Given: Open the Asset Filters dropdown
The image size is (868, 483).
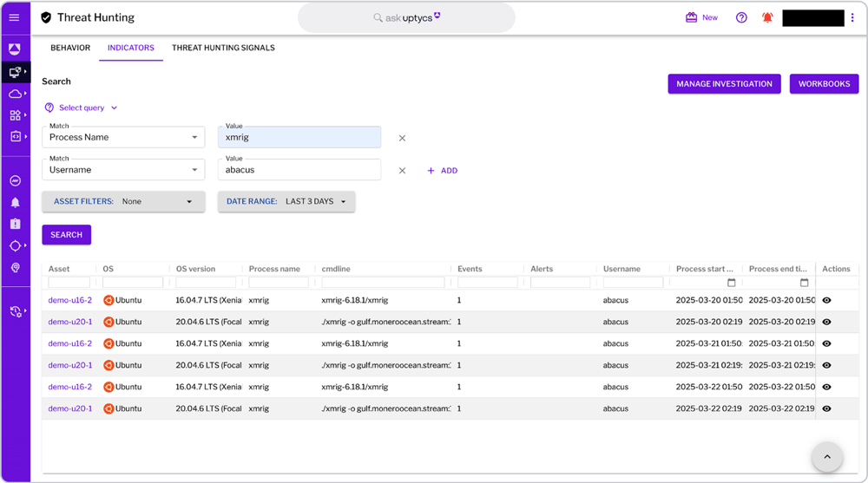Looking at the screenshot, I should pos(123,201).
